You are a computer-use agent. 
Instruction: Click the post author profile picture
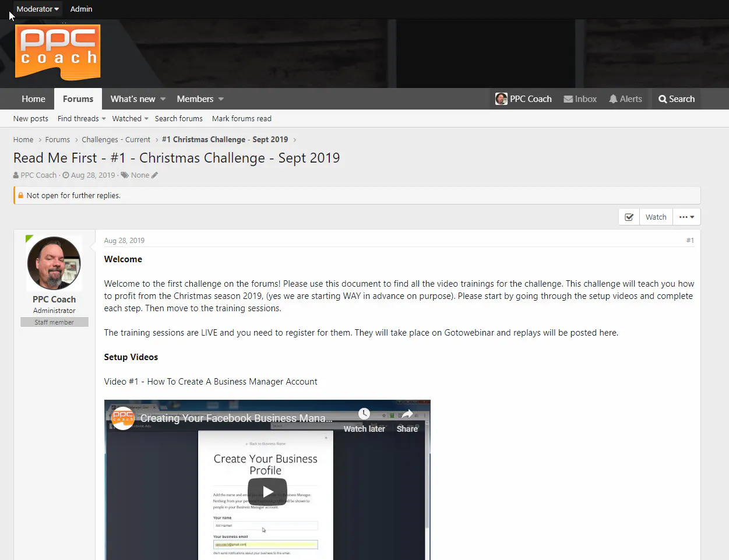[54, 263]
